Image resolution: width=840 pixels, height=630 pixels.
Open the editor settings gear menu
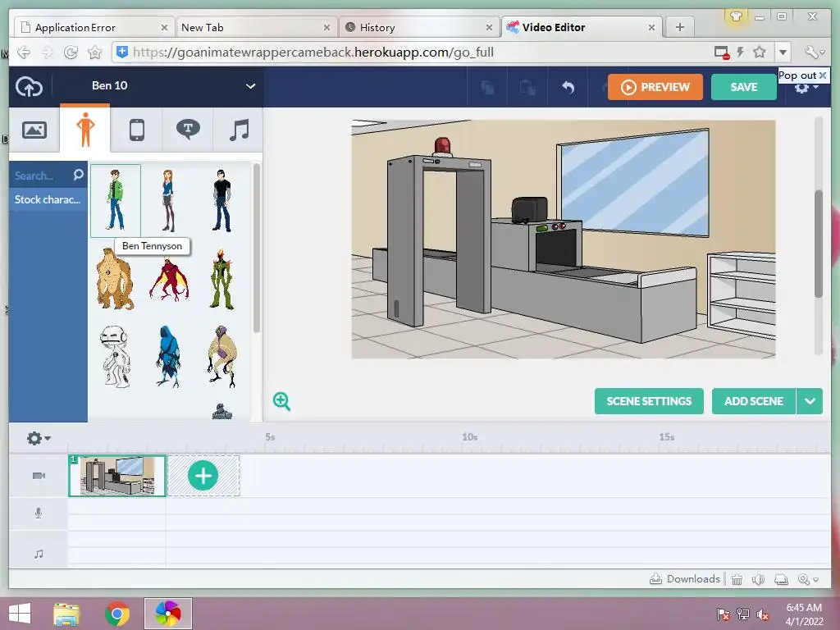pos(806,89)
